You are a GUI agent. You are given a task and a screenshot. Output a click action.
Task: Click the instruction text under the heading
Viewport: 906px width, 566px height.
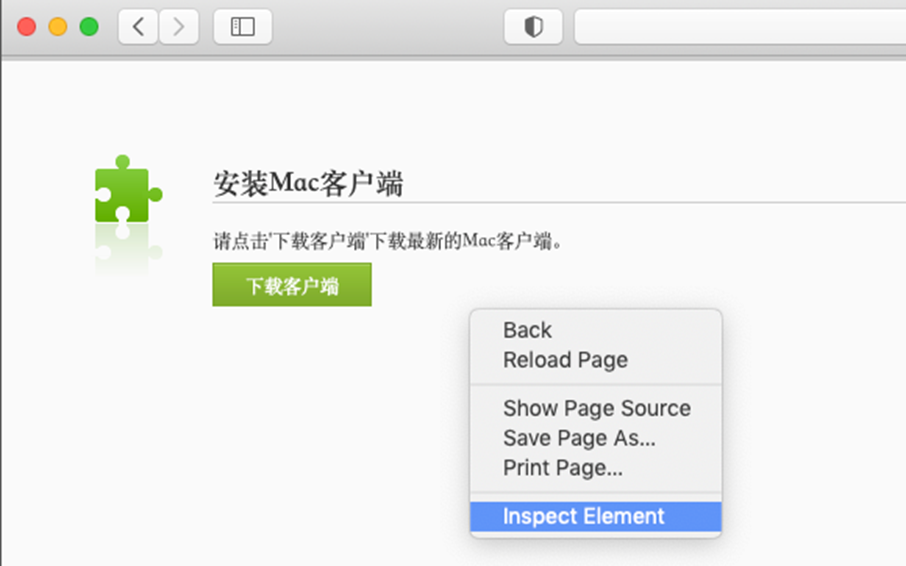click(x=388, y=241)
